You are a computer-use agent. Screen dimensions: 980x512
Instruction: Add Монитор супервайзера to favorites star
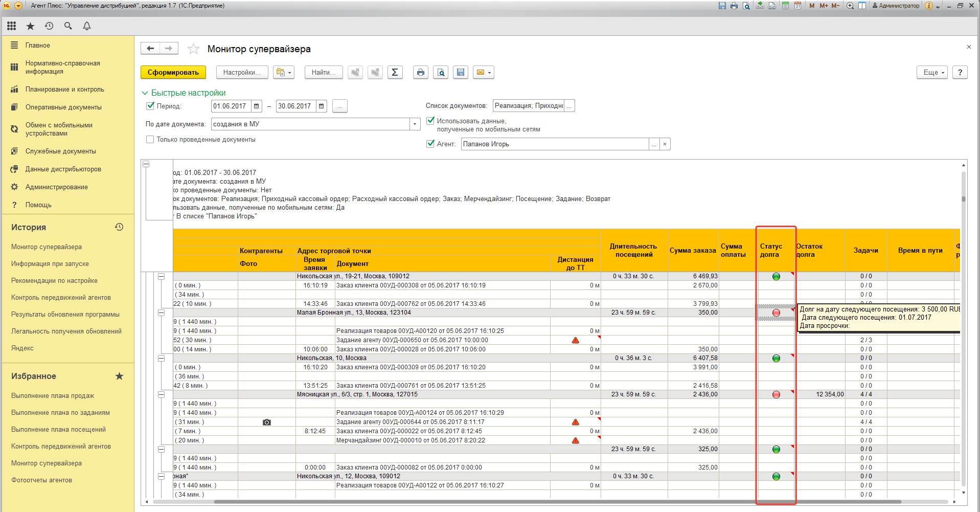(193, 49)
